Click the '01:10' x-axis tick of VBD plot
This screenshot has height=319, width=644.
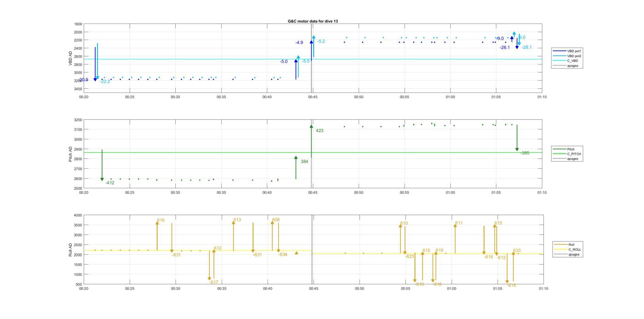tap(542, 97)
